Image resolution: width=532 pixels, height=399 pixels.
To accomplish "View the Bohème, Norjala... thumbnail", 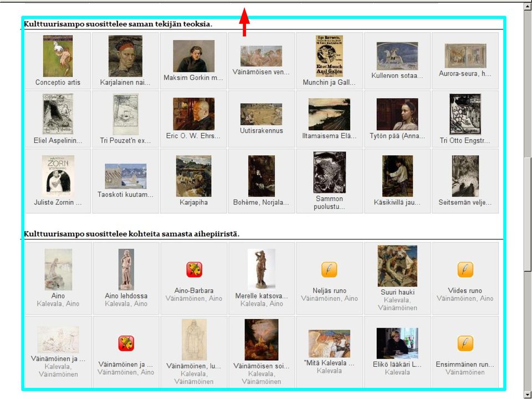I will pyautogui.click(x=262, y=176).
